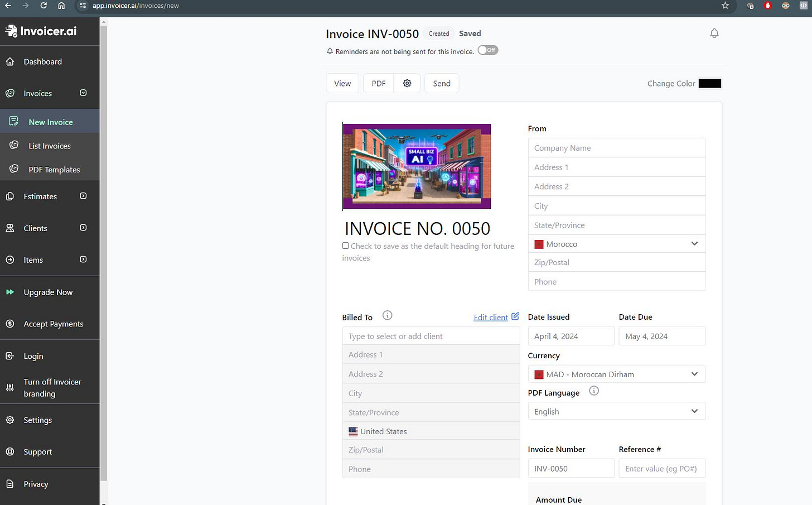812x505 pixels.
Task: Expand the Clients sidebar section
Action: (83, 228)
